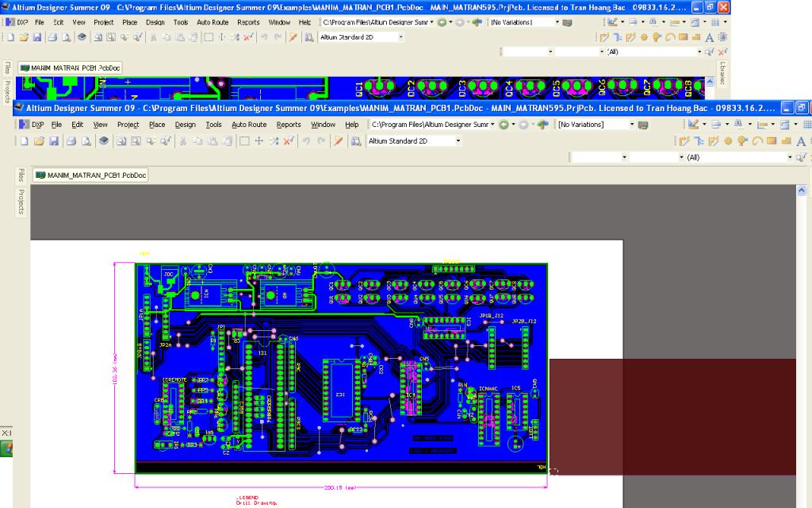The height and width of the screenshot is (508, 812).
Task: Go back green arrow in front window
Action: point(504,125)
